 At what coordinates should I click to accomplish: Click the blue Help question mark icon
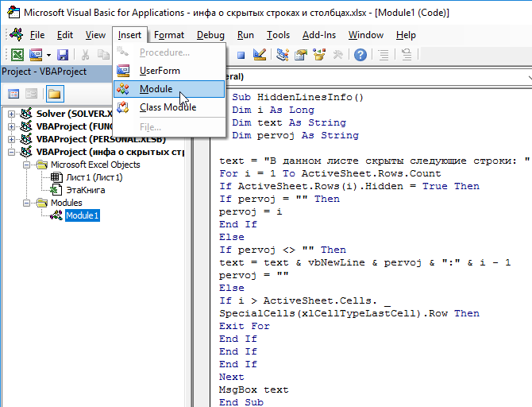tap(360, 55)
